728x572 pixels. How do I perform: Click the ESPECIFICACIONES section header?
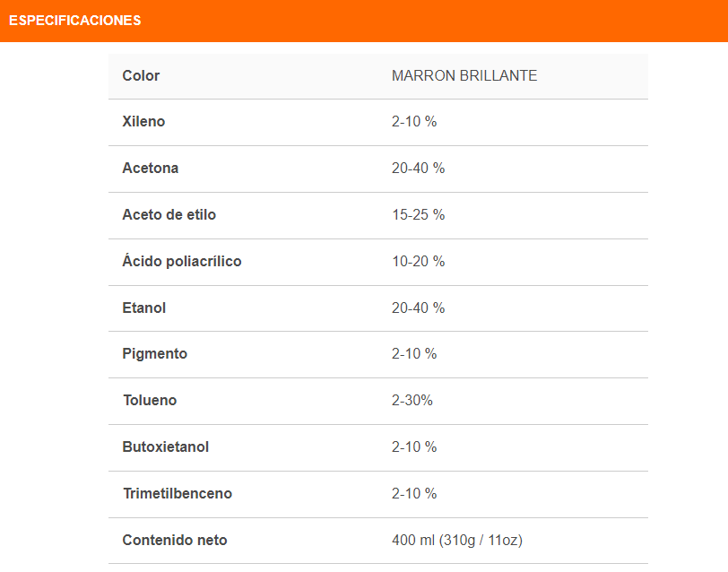[x=75, y=21]
